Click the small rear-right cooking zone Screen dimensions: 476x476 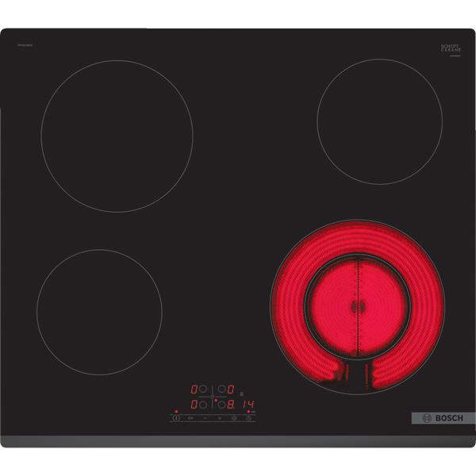pyautogui.click(x=379, y=121)
